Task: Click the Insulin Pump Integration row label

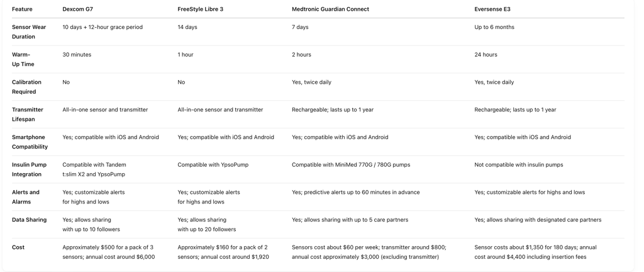Action: [29, 169]
